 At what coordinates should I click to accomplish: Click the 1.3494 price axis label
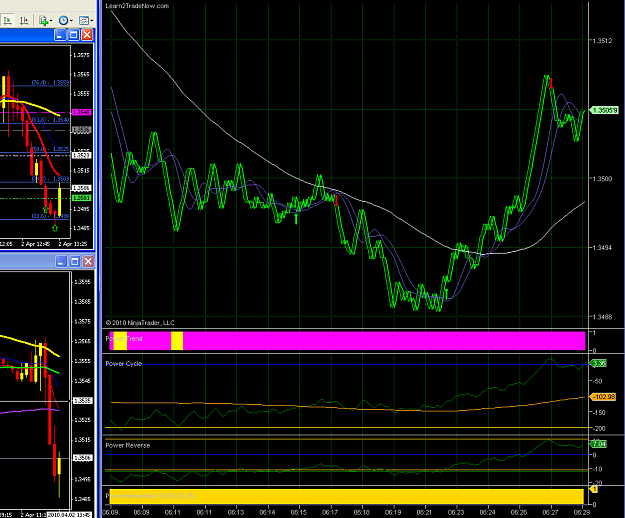pyautogui.click(x=602, y=248)
